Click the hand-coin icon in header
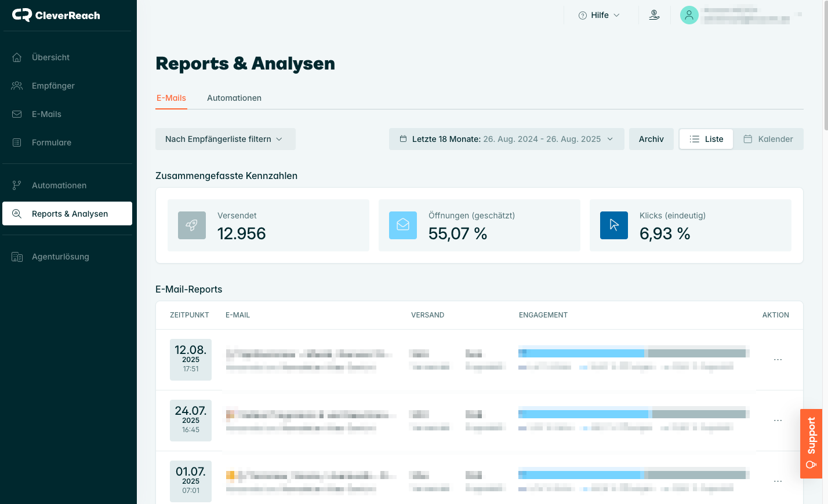828x504 pixels. click(x=654, y=15)
